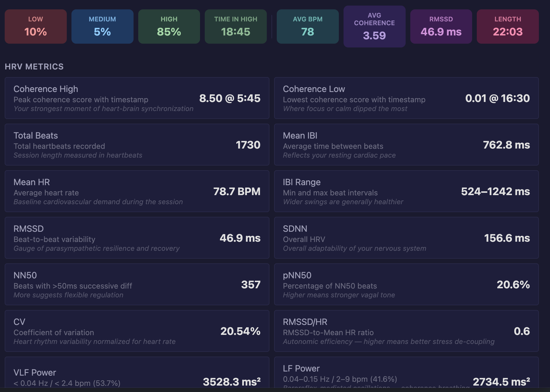550x392 pixels.
Task: Select the CV value 20.54%
Action: tap(240, 331)
